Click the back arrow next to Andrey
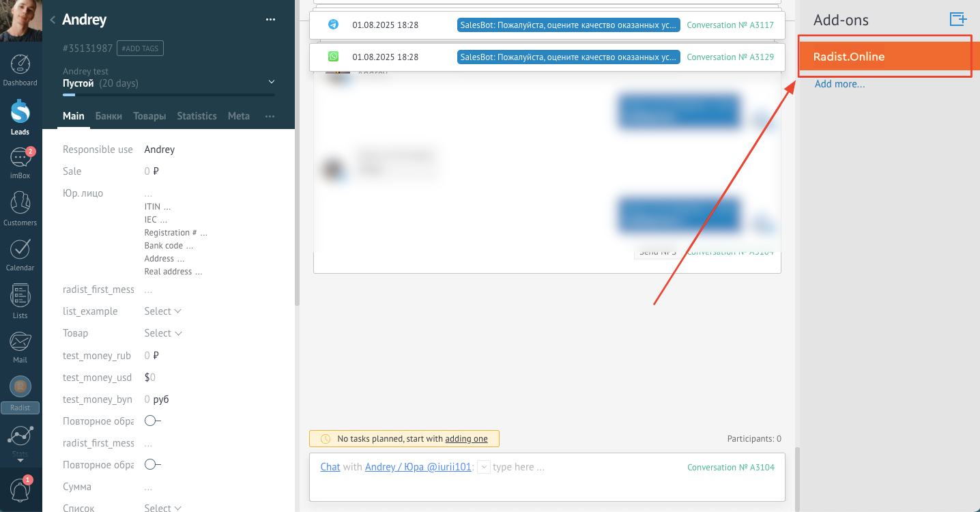This screenshot has height=512, width=980. [x=53, y=20]
